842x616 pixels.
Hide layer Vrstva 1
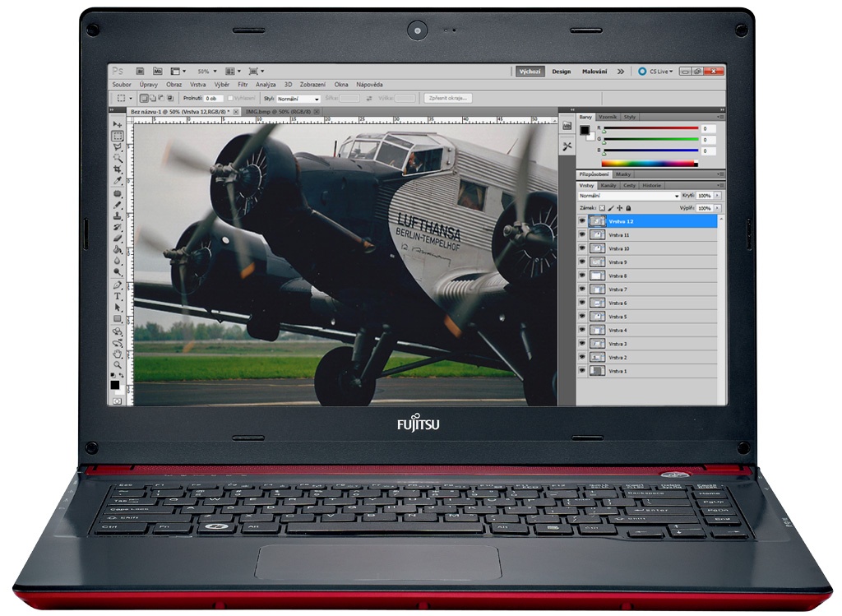coord(582,371)
